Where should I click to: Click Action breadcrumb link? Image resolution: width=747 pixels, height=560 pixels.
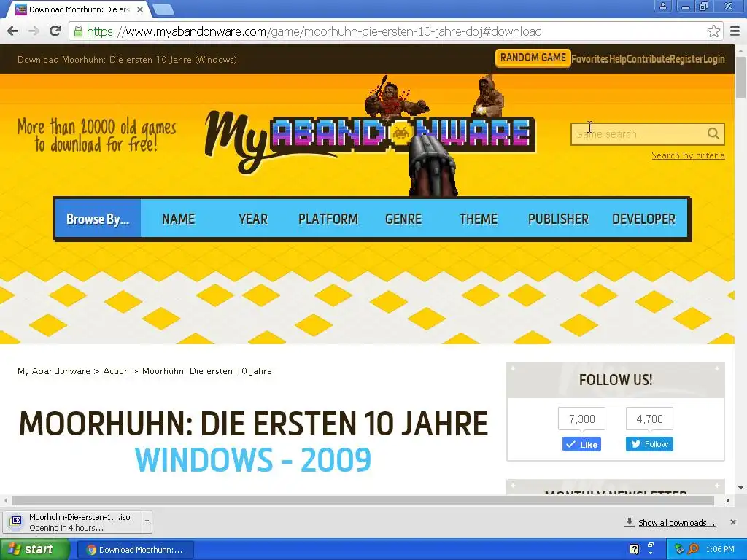pyautogui.click(x=116, y=371)
